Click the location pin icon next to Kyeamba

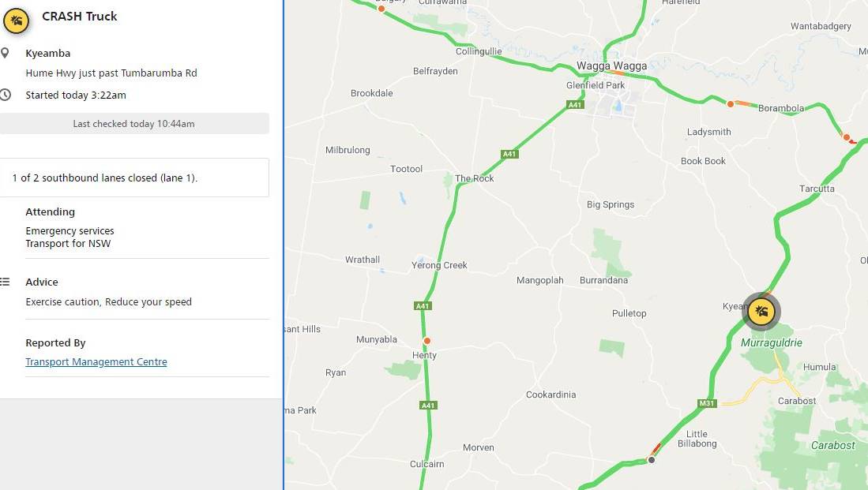5,53
